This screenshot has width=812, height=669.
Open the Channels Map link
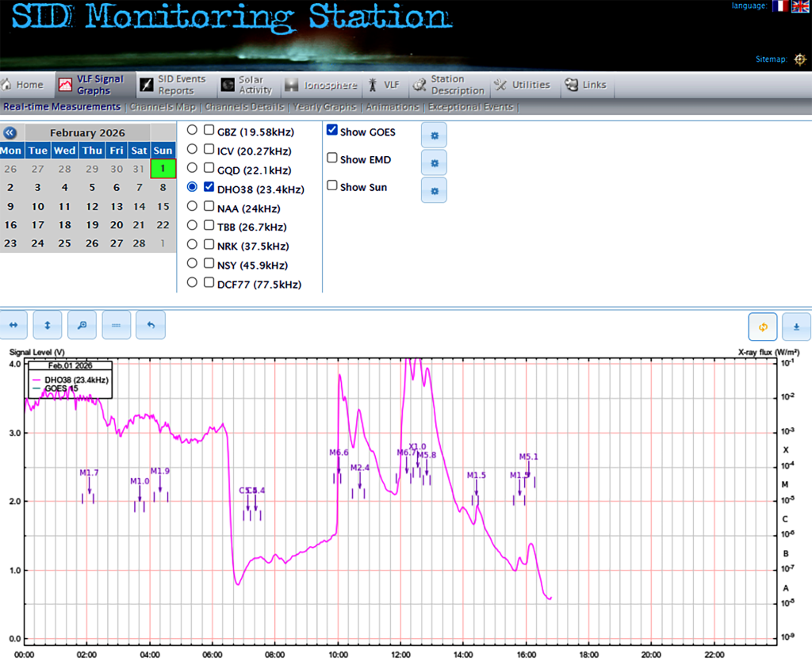tap(162, 107)
